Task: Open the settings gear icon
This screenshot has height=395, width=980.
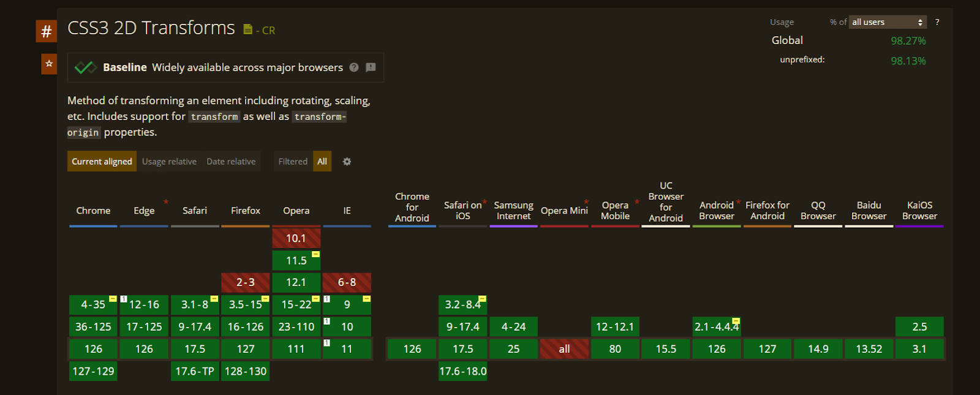Action: click(347, 162)
